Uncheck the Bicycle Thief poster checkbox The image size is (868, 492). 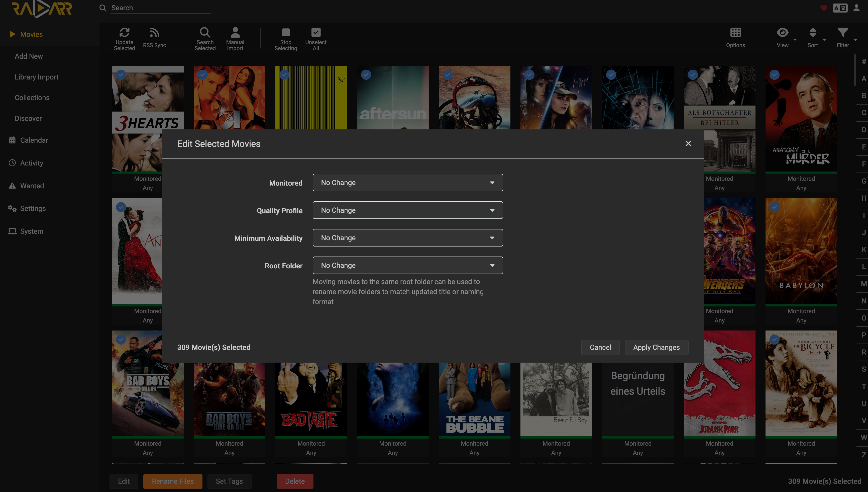pyautogui.click(x=775, y=340)
